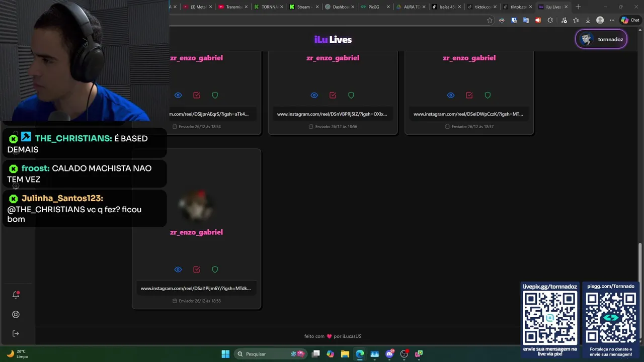Open Discord from the taskbar
Viewport: 644px width, 362px height.
click(389, 354)
